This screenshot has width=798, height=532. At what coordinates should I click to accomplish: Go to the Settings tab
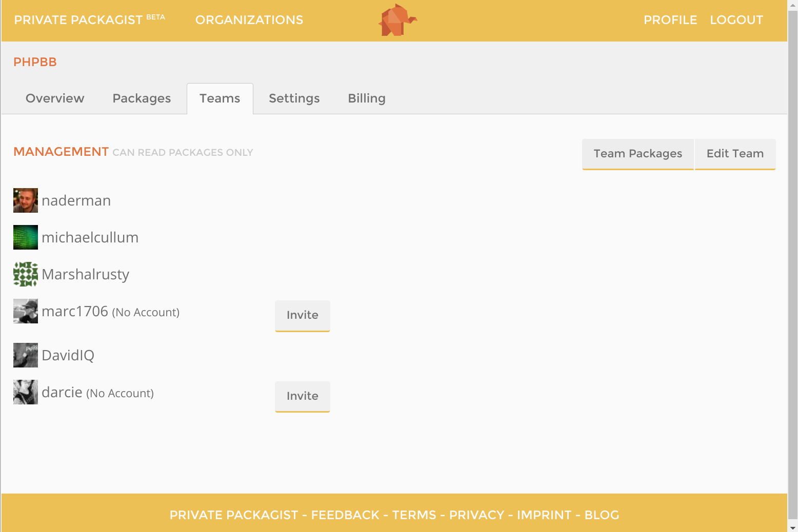point(294,98)
